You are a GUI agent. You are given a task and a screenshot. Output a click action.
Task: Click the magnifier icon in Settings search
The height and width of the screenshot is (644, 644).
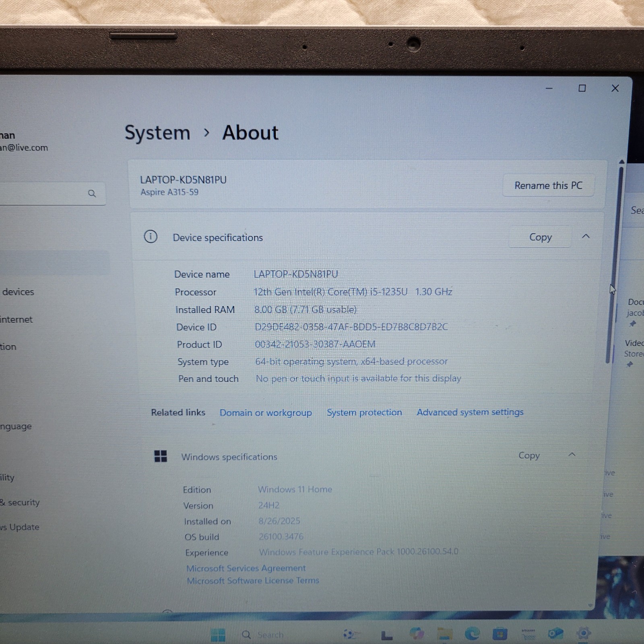point(92,194)
